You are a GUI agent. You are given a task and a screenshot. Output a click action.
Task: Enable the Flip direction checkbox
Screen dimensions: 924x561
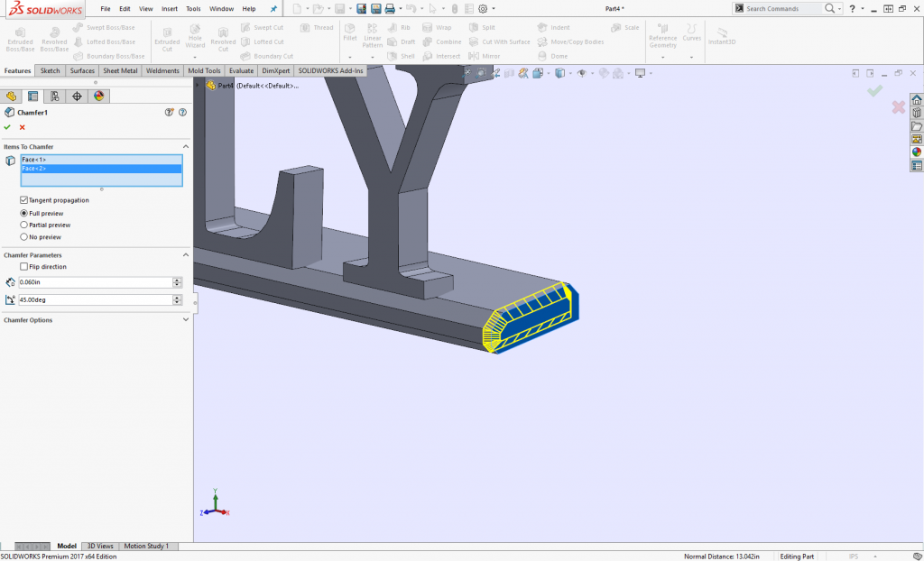point(24,267)
